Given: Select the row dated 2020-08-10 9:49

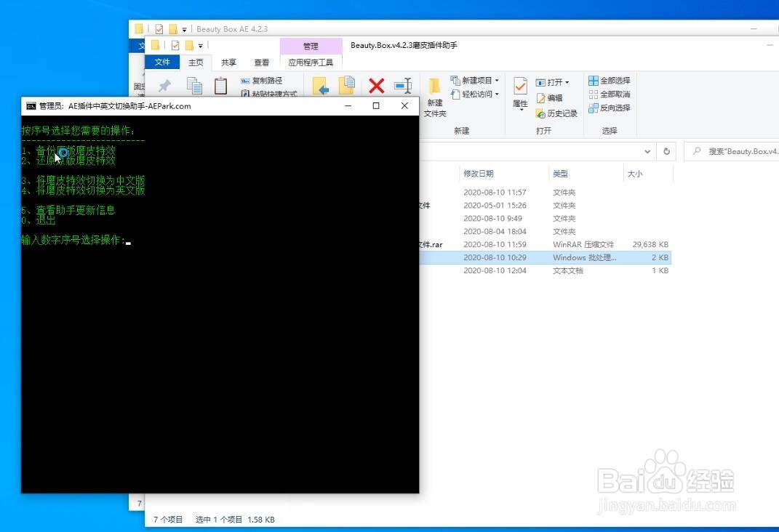Looking at the screenshot, I should click(x=546, y=218).
